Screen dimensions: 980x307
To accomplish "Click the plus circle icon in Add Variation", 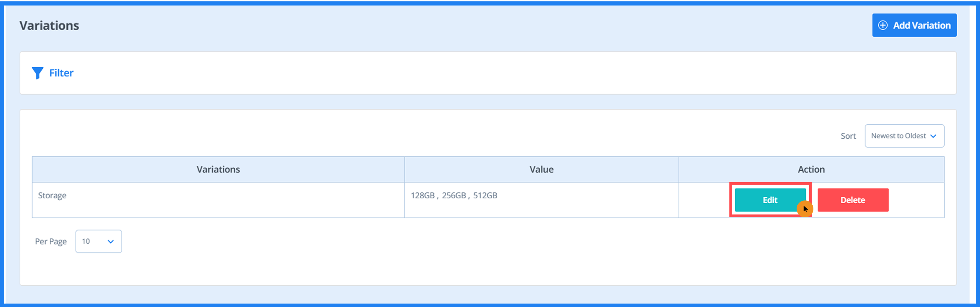I will tap(883, 25).
